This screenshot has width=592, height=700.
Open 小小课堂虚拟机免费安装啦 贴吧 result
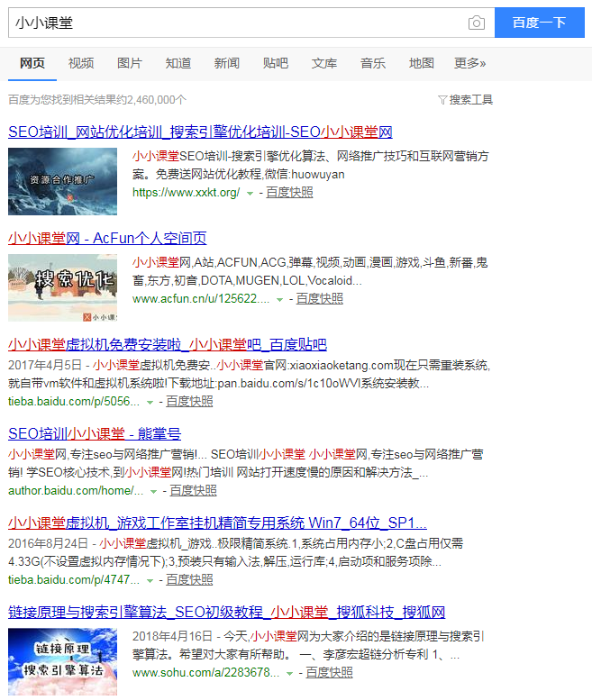[x=168, y=344]
